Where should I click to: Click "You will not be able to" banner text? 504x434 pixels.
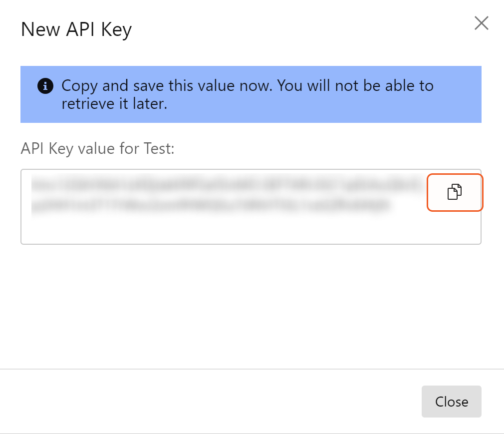coord(355,86)
